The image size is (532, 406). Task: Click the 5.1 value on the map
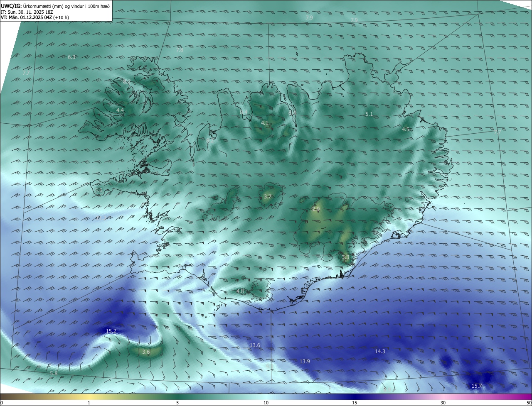[x=369, y=114]
